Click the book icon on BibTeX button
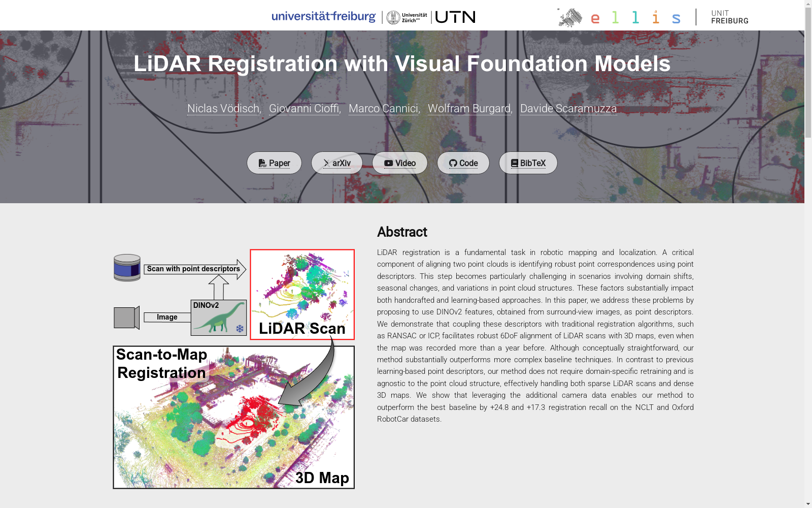 click(515, 164)
